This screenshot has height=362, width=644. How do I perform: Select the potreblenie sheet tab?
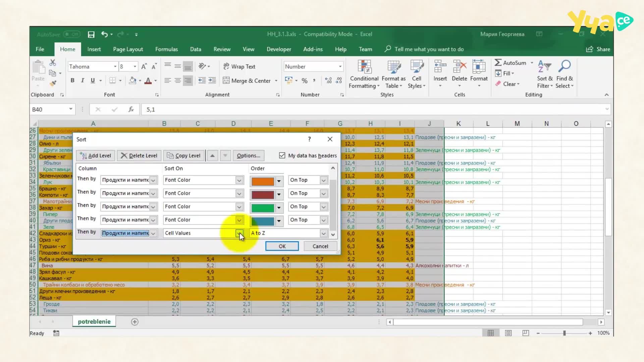point(94,321)
